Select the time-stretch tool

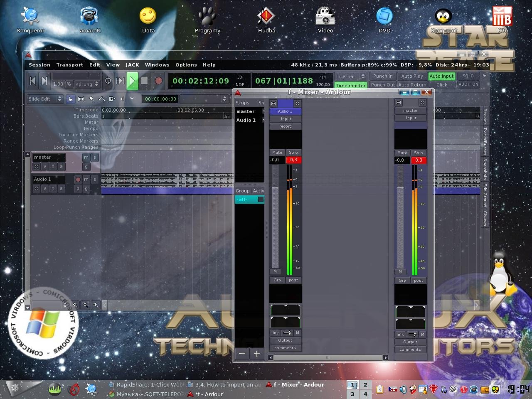pyautogui.click(x=112, y=99)
